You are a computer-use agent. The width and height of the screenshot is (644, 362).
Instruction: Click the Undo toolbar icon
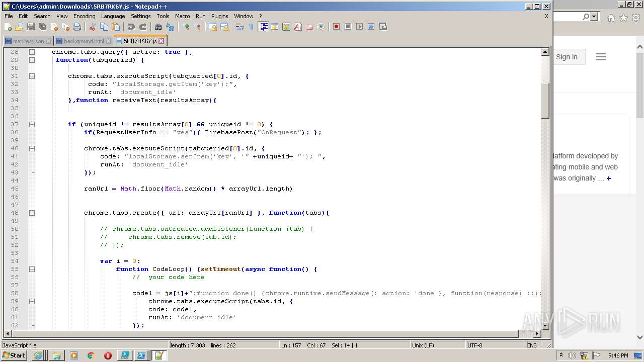point(131,27)
